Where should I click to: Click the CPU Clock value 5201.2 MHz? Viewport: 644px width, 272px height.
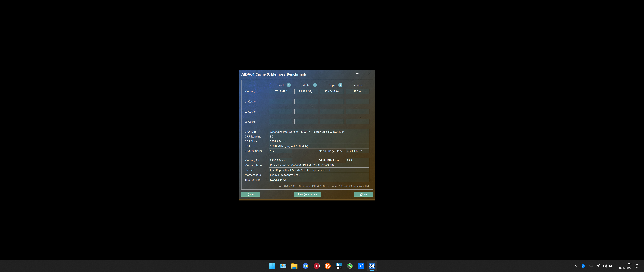319,141
